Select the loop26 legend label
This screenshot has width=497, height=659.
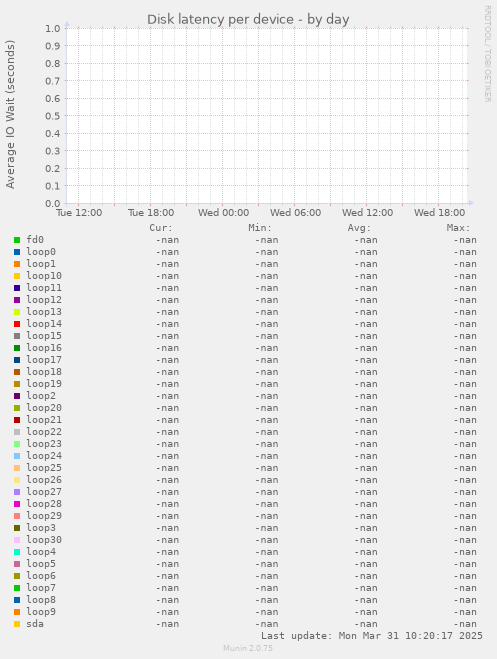(x=44, y=480)
